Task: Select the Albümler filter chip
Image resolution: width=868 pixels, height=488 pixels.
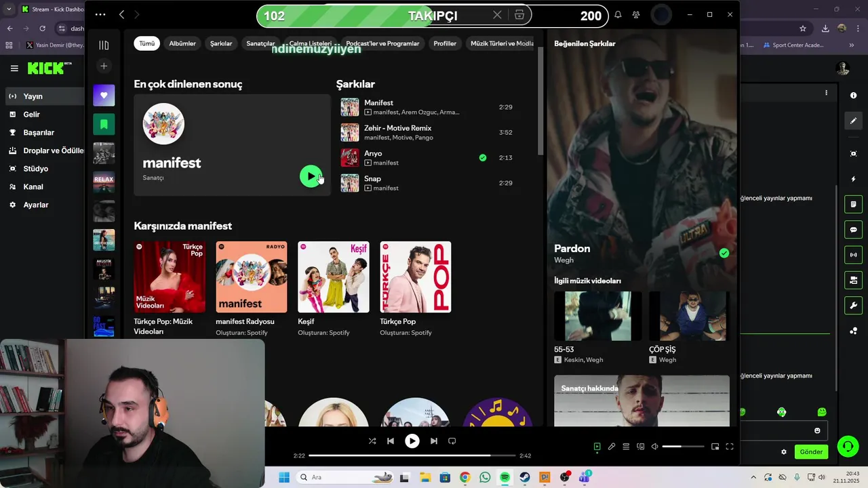Action: [182, 43]
